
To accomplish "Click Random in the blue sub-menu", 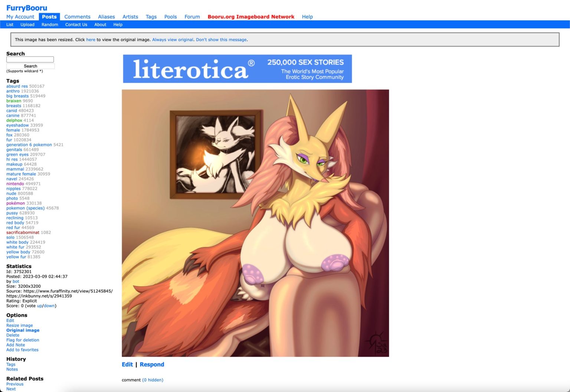I will (50, 24).
